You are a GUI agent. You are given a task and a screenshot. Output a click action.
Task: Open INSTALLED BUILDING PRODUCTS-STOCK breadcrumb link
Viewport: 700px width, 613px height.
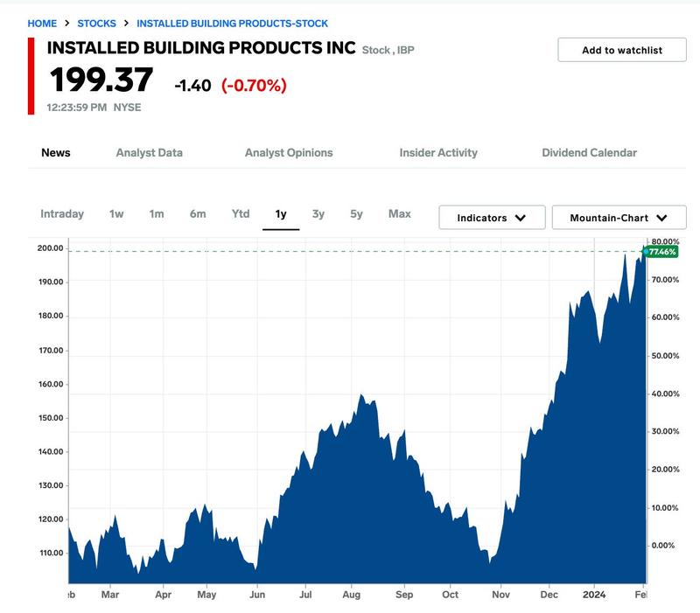(232, 24)
